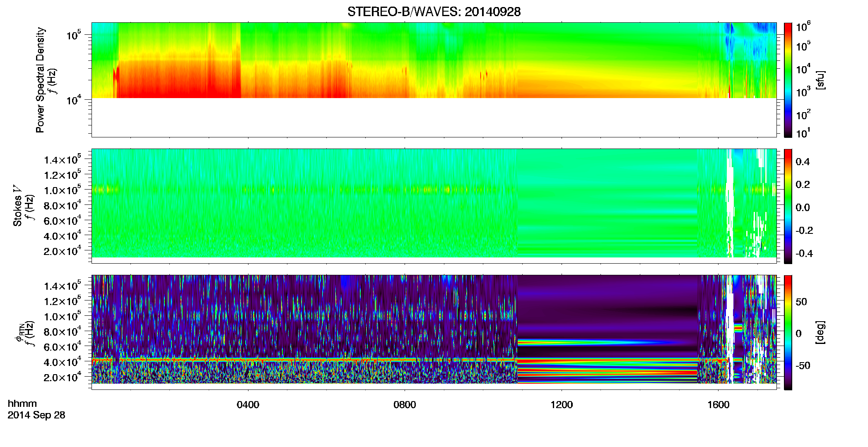
Task: Click the smooth interpolated band in bottom panel
Action: [x=607, y=329]
